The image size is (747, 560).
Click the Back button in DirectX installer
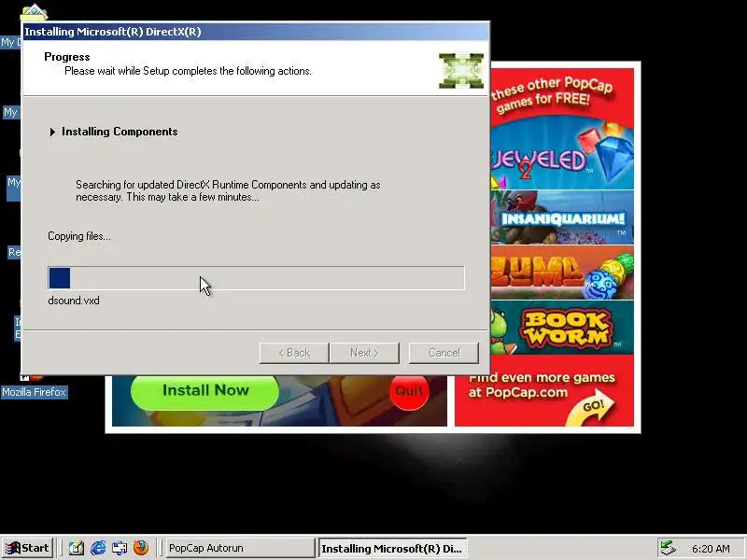tap(294, 353)
